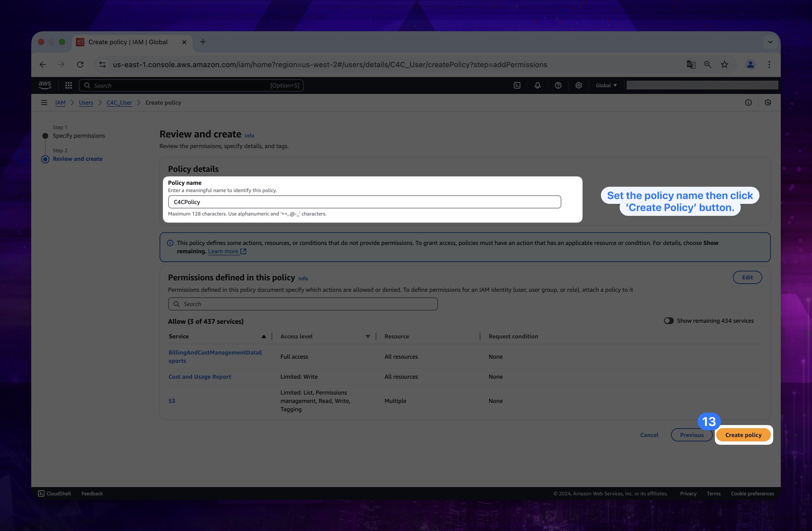The width and height of the screenshot is (812, 531).
Task: Open Cost and Usage Report service link
Action: click(x=200, y=376)
